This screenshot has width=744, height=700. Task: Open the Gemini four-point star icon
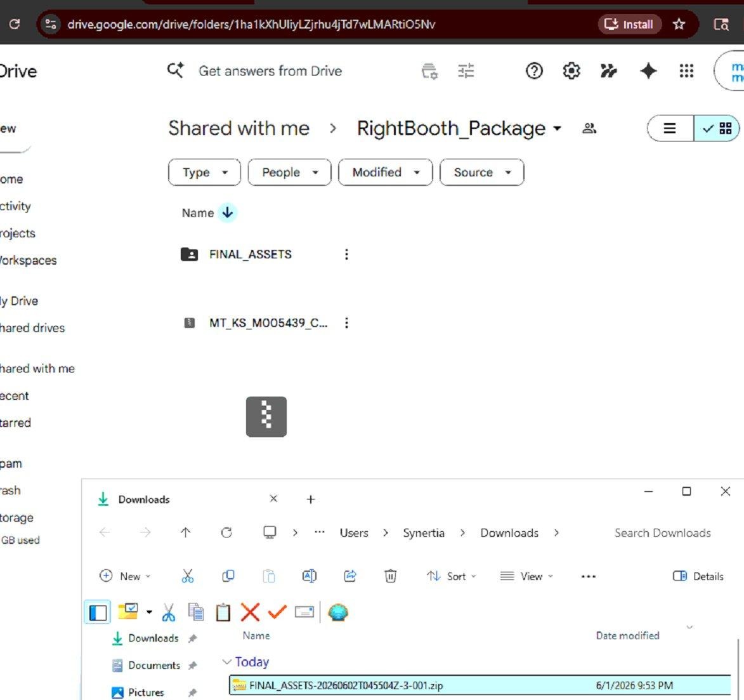click(648, 70)
